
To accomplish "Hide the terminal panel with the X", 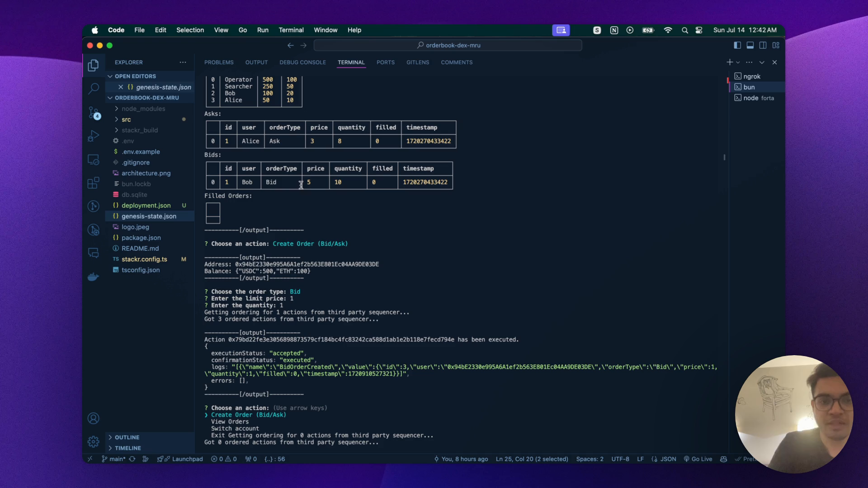I will tap(774, 62).
